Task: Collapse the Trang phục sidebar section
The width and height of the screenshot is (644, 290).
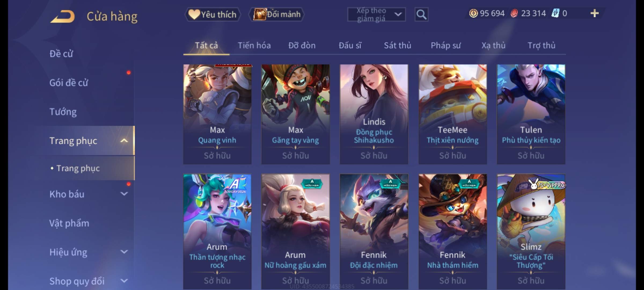Action: (124, 140)
